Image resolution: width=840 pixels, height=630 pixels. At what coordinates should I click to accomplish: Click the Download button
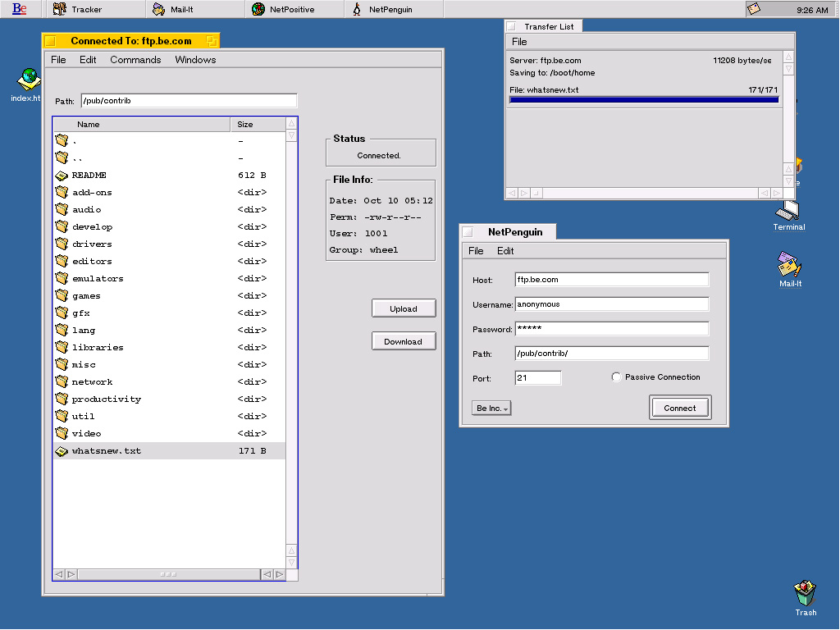404,341
